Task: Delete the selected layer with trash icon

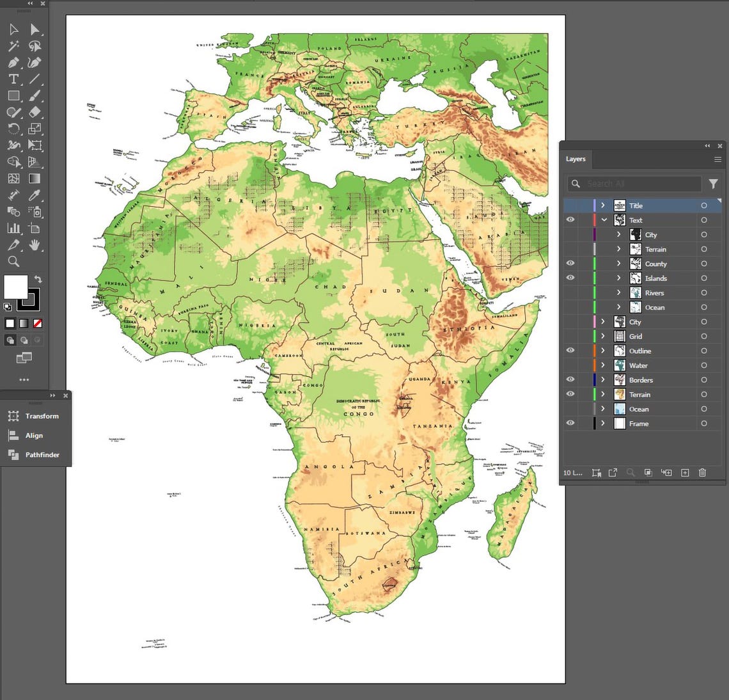Action: click(x=702, y=473)
